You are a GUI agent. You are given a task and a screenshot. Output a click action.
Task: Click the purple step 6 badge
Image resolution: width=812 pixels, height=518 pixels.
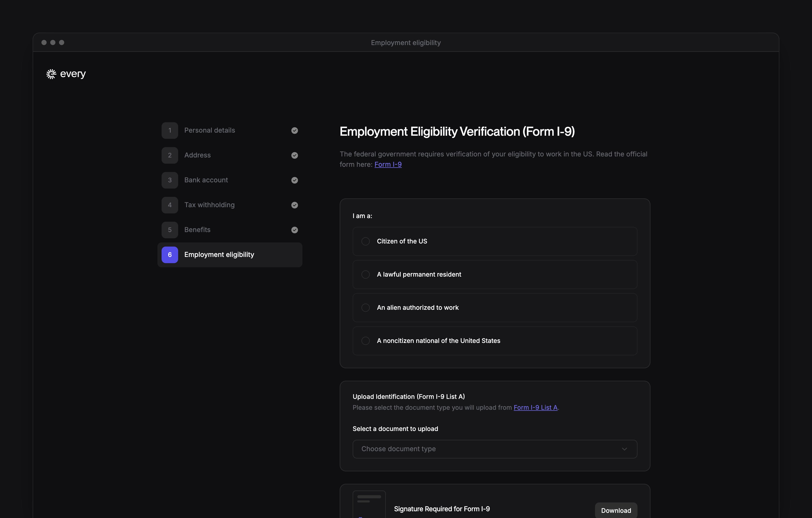coord(170,255)
